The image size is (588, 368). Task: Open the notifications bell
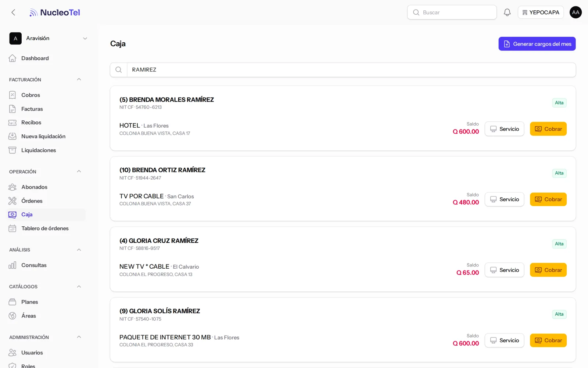[x=507, y=12]
